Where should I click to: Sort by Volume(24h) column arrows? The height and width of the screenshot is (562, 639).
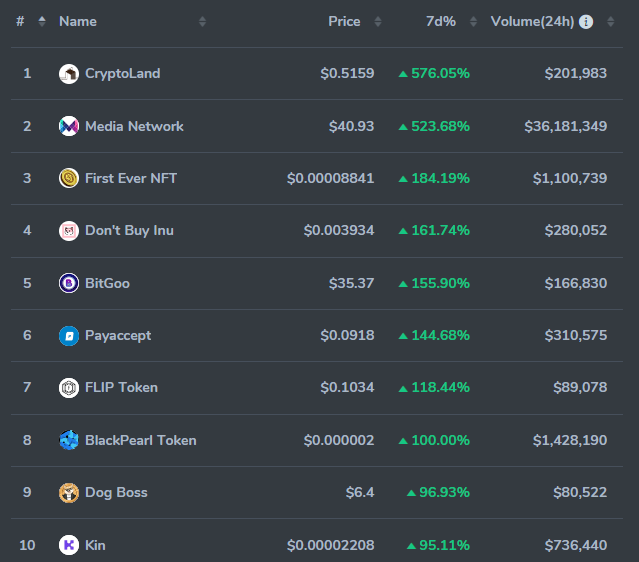tap(610, 22)
